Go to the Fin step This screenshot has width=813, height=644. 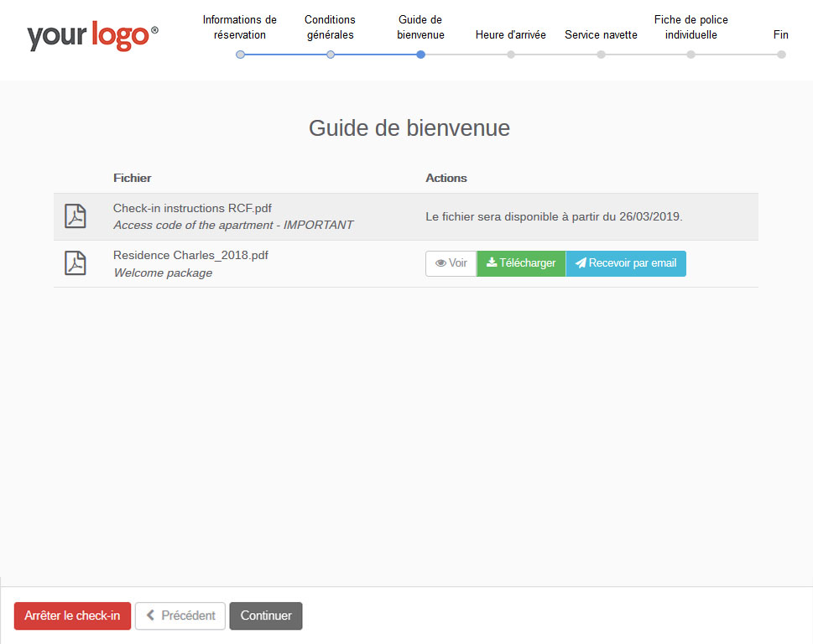click(x=780, y=35)
